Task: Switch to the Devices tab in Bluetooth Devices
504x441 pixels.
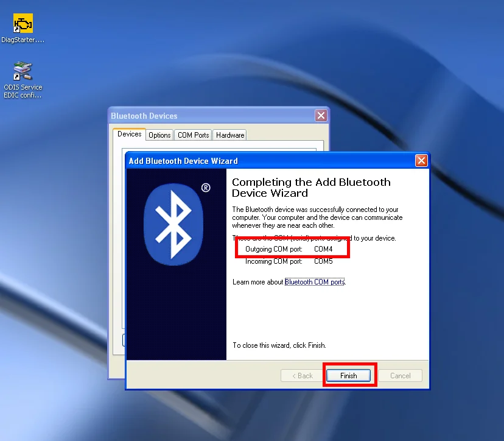Action: pyautogui.click(x=129, y=134)
